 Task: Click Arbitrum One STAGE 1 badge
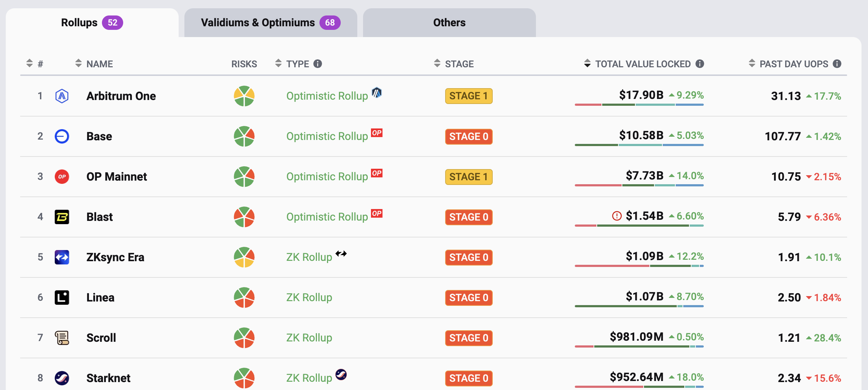(x=469, y=96)
